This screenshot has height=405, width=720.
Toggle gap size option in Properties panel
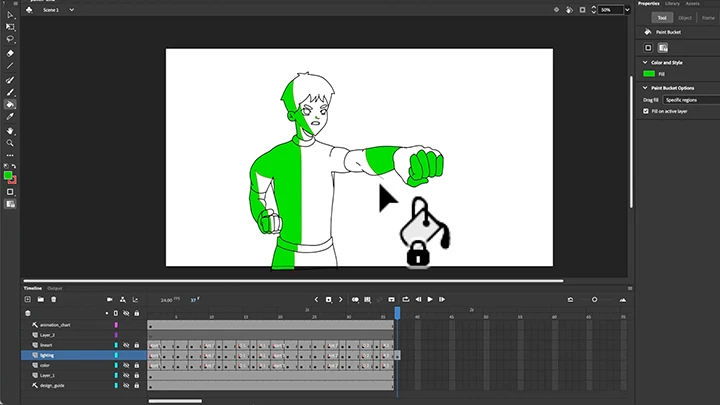(x=663, y=48)
